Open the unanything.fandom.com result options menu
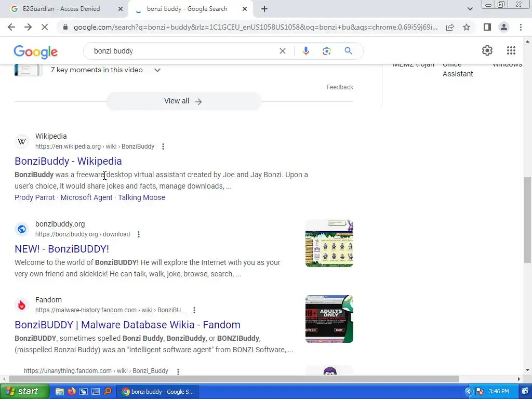Viewport: 532px width, 399px height. 178,371
